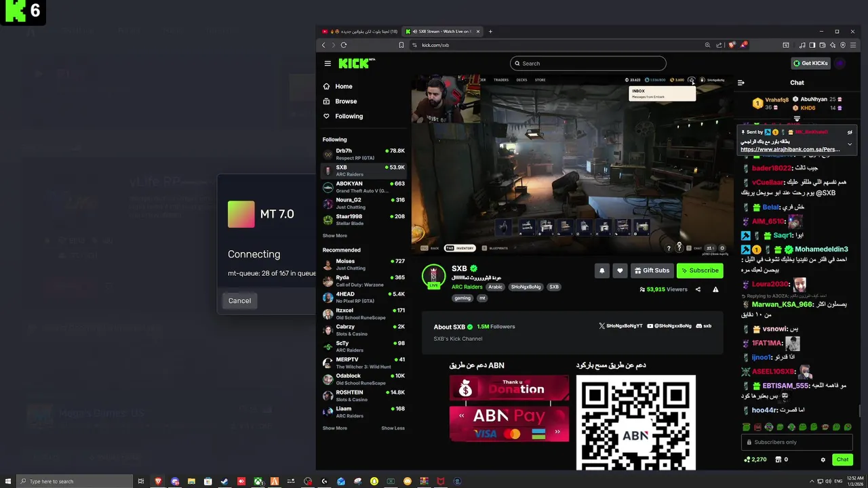Switch to the YouTube browser tab
Image resolution: width=868 pixels, height=488 pixels.
tap(359, 31)
